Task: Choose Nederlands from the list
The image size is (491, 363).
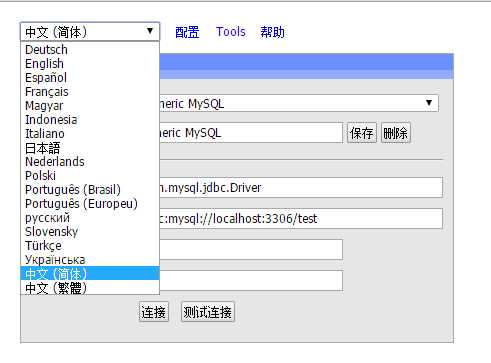Action: coord(90,162)
